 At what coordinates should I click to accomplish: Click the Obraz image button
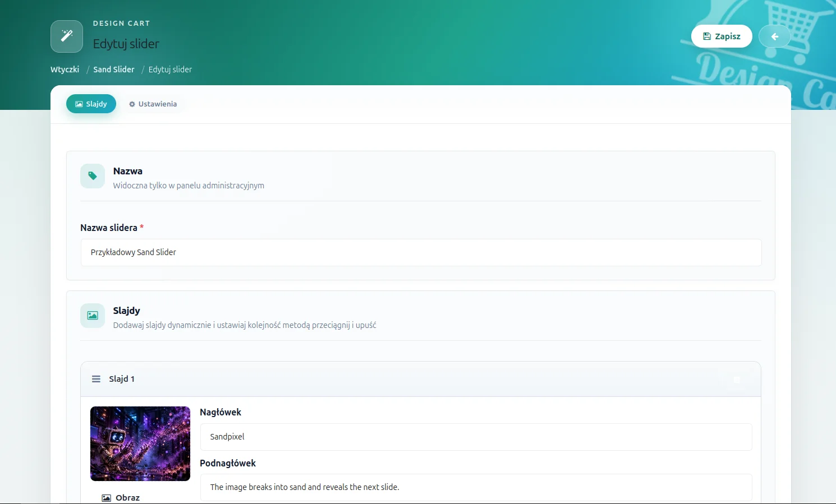pyautogui.click(x=121, y=498)
